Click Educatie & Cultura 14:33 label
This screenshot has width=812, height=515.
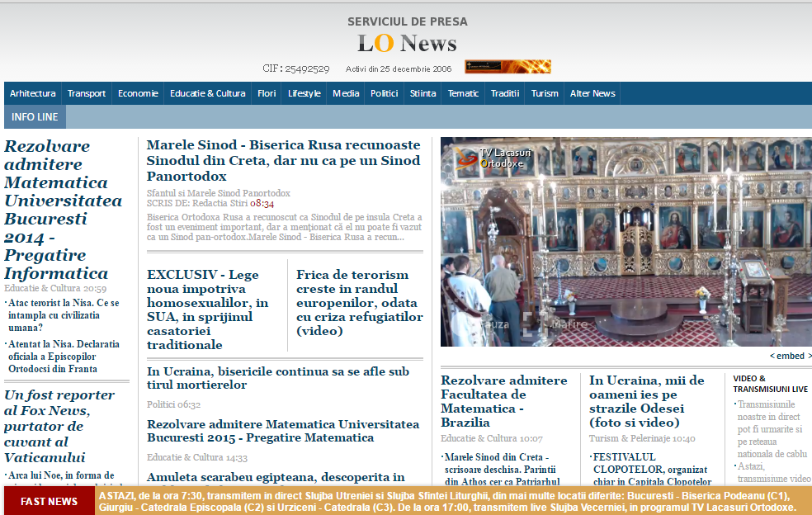pos(197,457)
